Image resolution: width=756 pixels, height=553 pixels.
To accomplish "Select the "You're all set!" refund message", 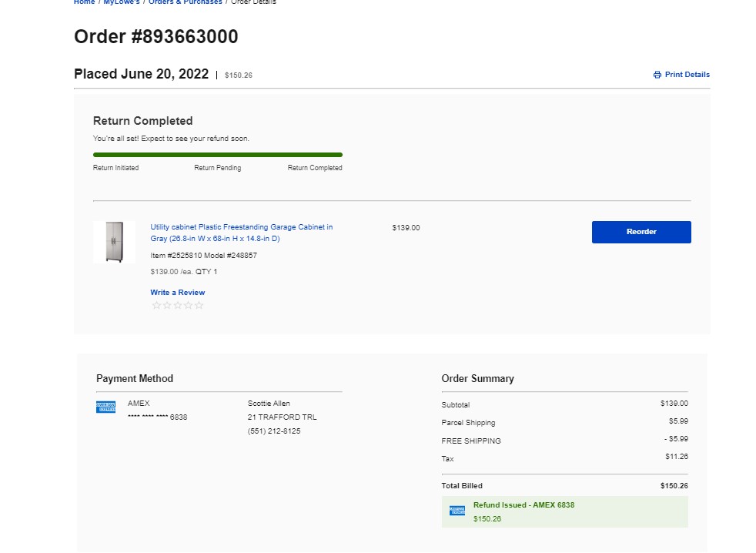I will tap(171, 139).
